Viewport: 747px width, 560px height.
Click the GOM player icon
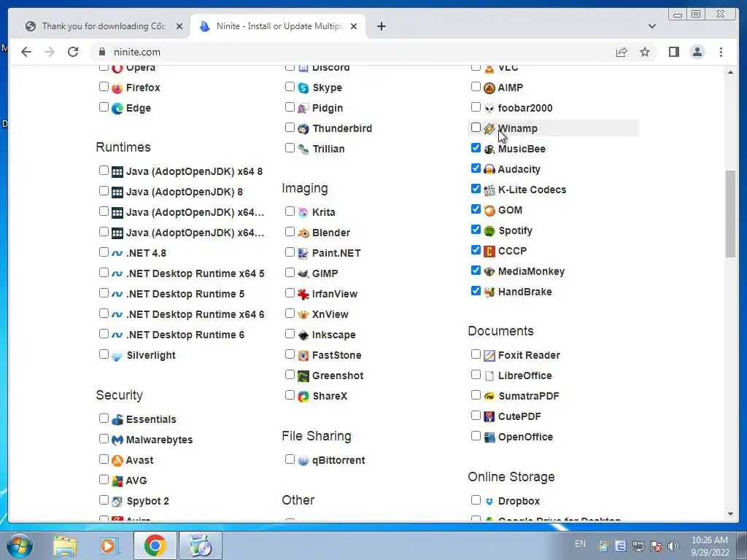[489, 211]
